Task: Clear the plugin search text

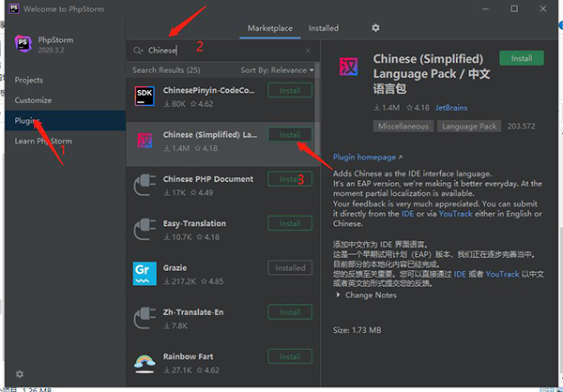Action: (x=308, y=51)
